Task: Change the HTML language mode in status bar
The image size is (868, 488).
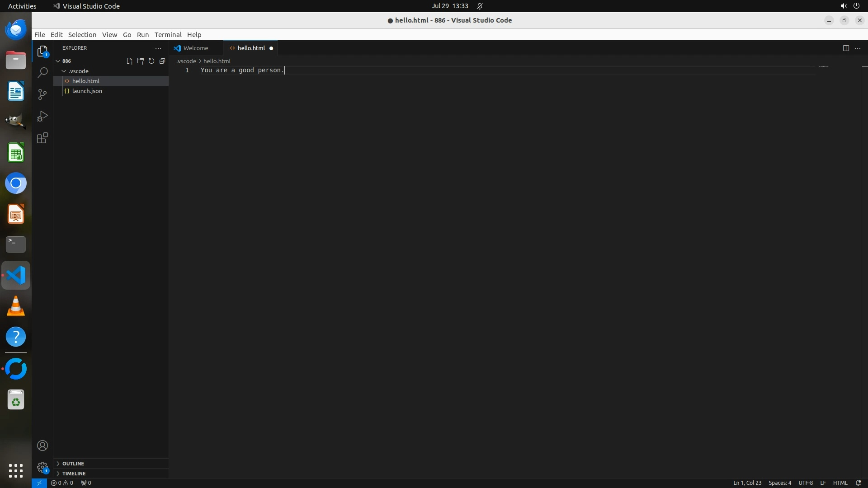Action: pos(840,483)
